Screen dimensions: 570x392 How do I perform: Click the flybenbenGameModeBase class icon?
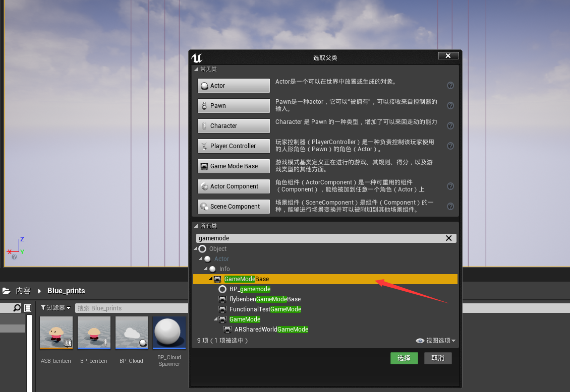pos(222,299)
